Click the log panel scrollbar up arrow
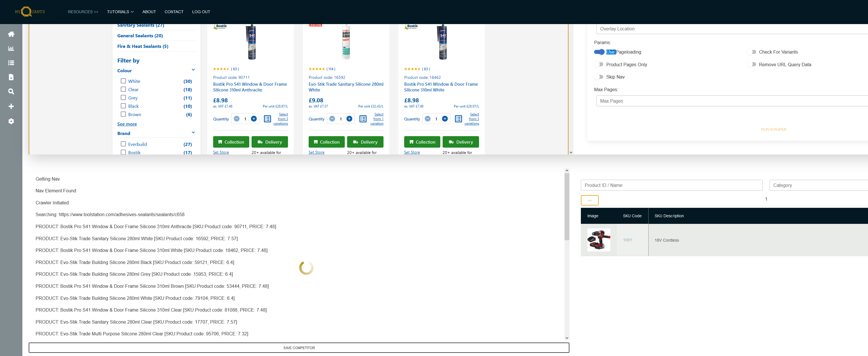 tap(567, 171)
